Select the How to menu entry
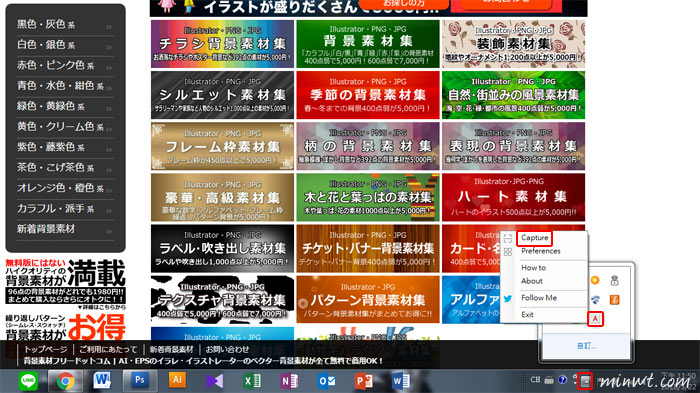 click(x=533, y=268)
